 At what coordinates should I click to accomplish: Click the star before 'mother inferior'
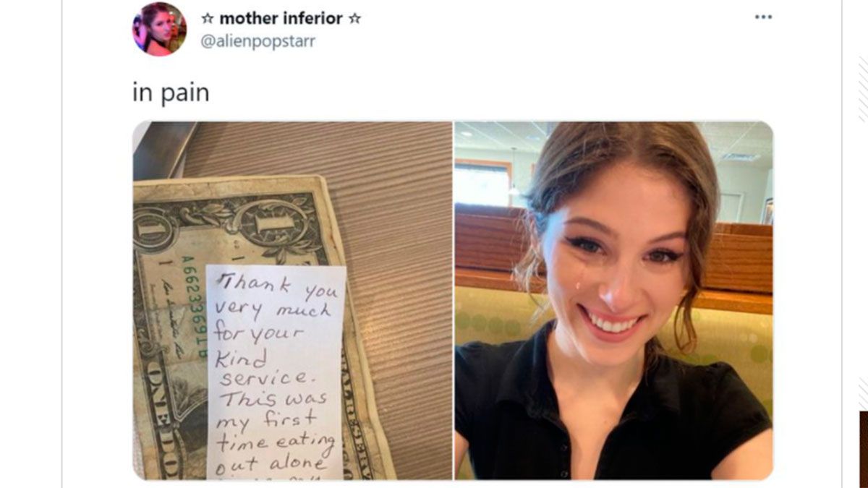207,18
